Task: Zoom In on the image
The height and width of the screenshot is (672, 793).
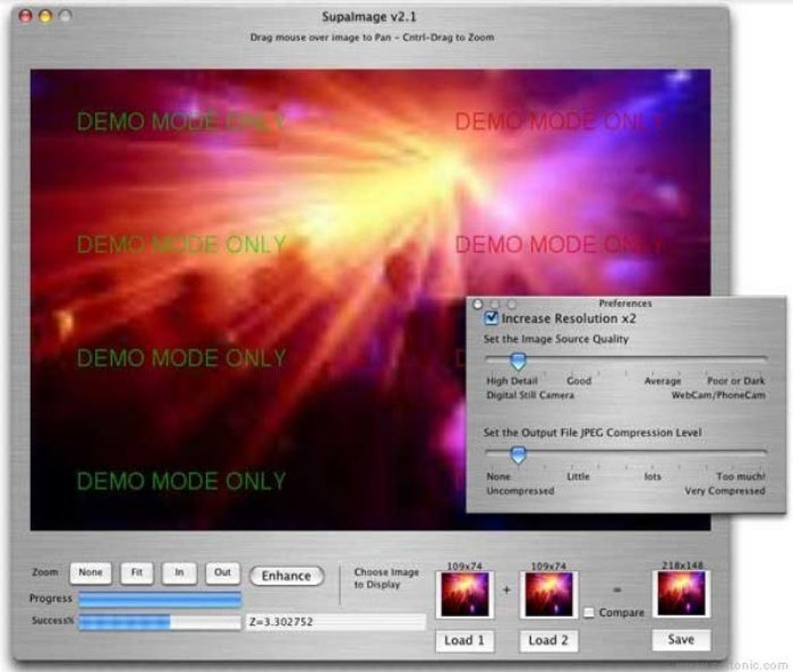Action: click(x=179, y=572)
